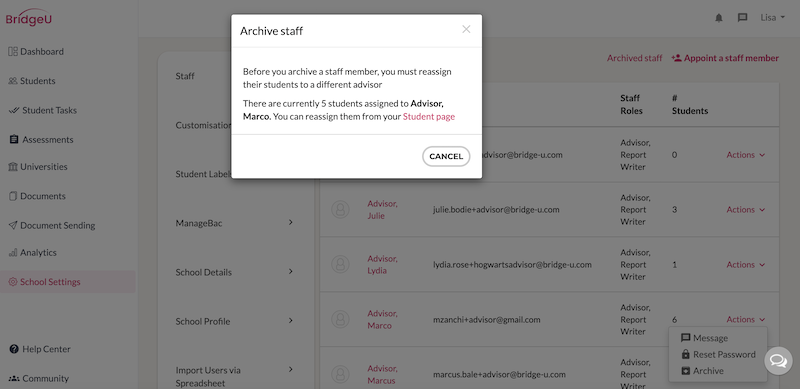
Task: Click the Student Tasks checkmark icon
Action: point(14,110)
